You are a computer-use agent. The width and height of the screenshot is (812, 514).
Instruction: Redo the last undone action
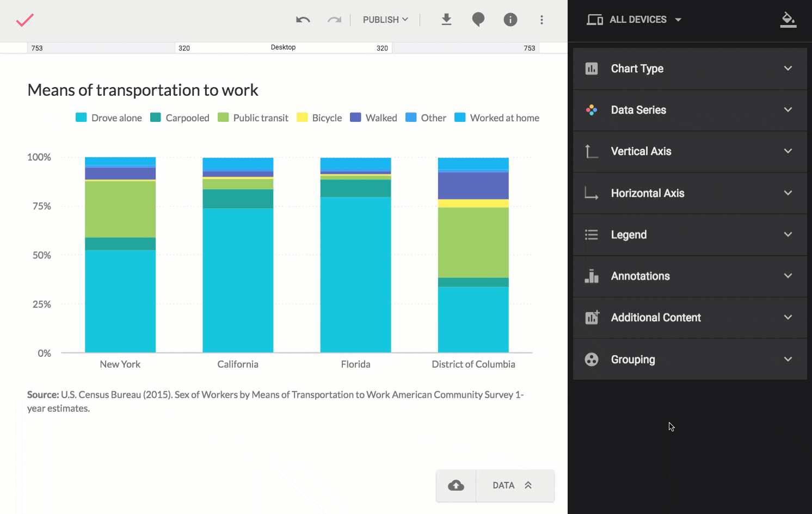click(x=334, y=20)
